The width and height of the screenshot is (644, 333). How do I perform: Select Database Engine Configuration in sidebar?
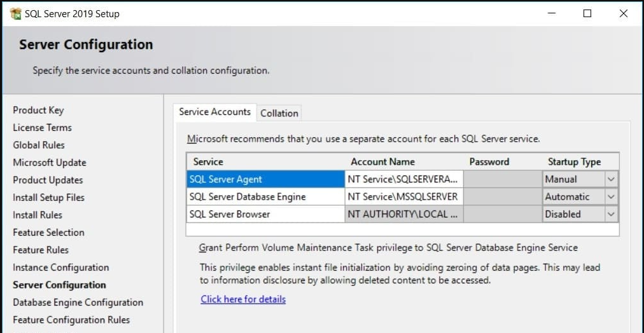[78, 302]
